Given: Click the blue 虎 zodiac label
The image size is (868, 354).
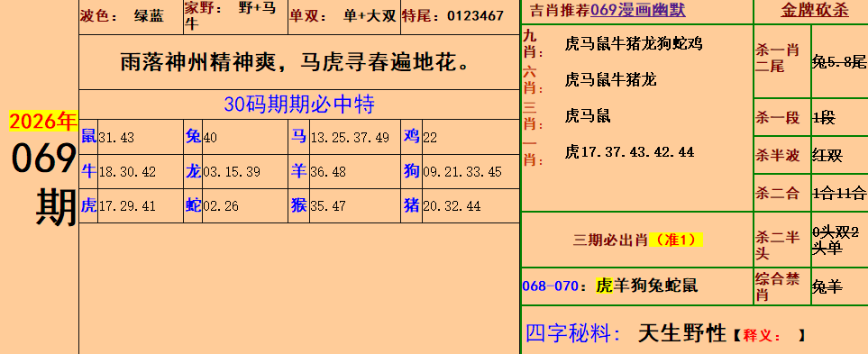Looking at the screenshot, I should click(88, 205).
